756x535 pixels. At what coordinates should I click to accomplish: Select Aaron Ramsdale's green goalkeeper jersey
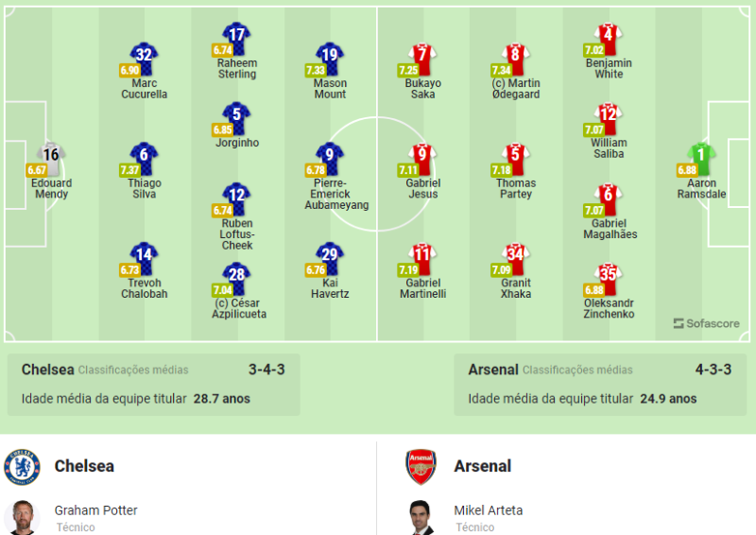click(701, 155)
